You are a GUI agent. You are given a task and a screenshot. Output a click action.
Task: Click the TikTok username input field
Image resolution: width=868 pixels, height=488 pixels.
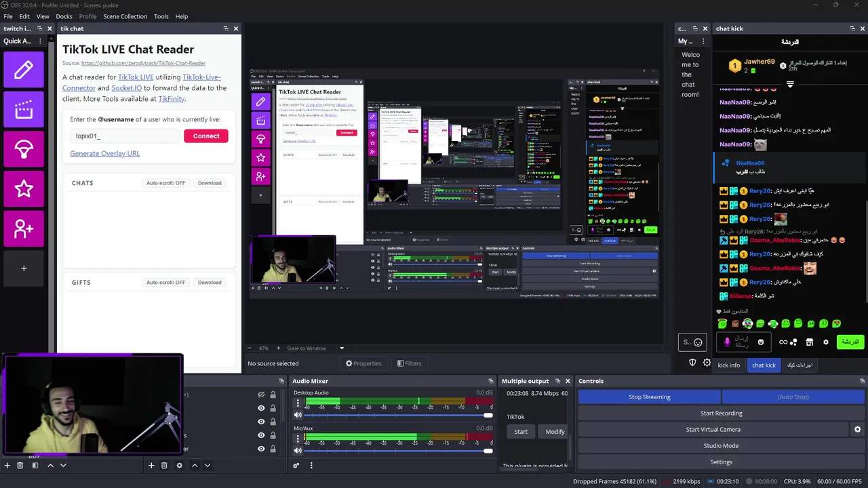125,136
